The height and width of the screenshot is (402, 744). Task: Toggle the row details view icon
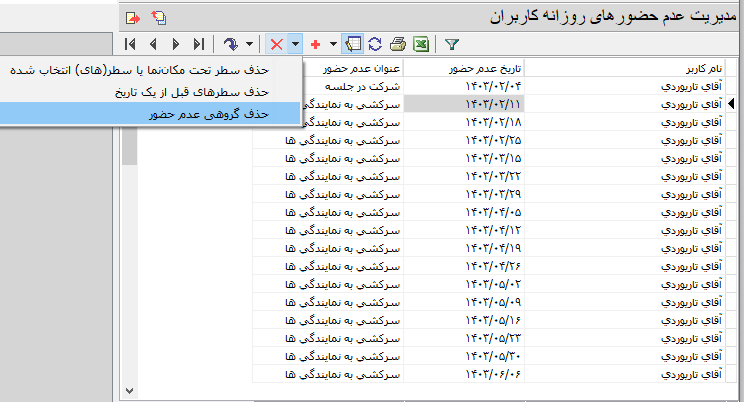click(353, 44)
